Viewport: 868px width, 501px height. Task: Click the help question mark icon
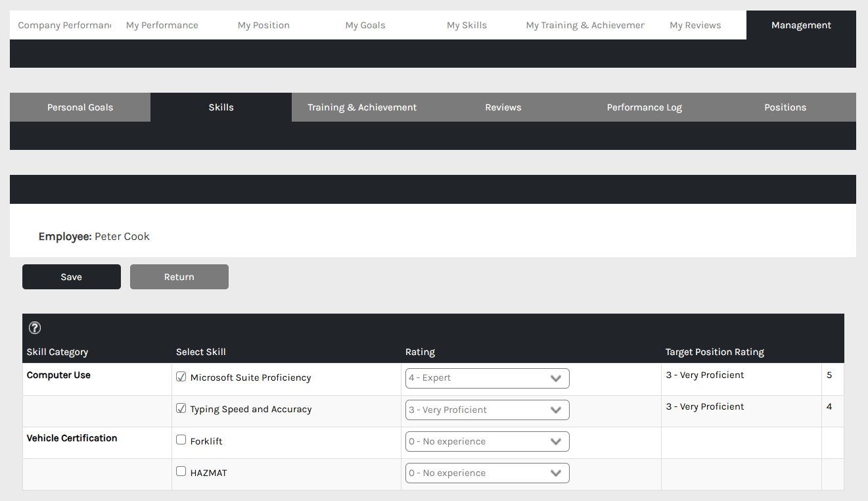coord(35,327)
